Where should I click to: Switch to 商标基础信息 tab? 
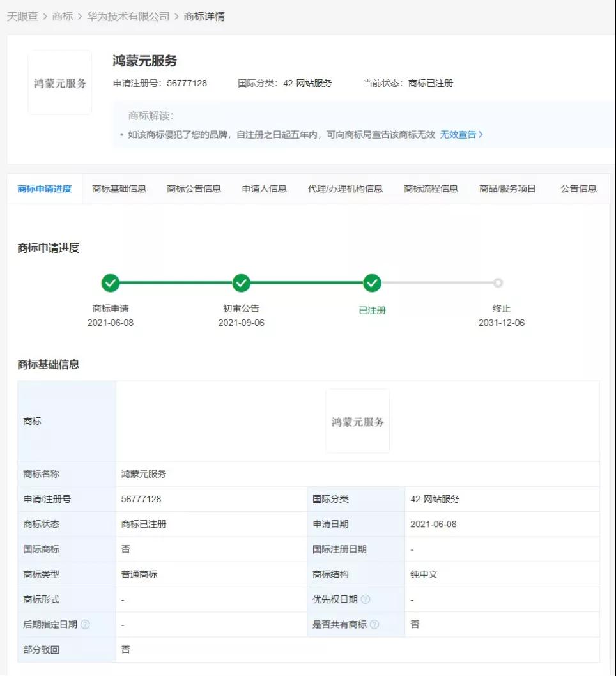tap(119, 188)
